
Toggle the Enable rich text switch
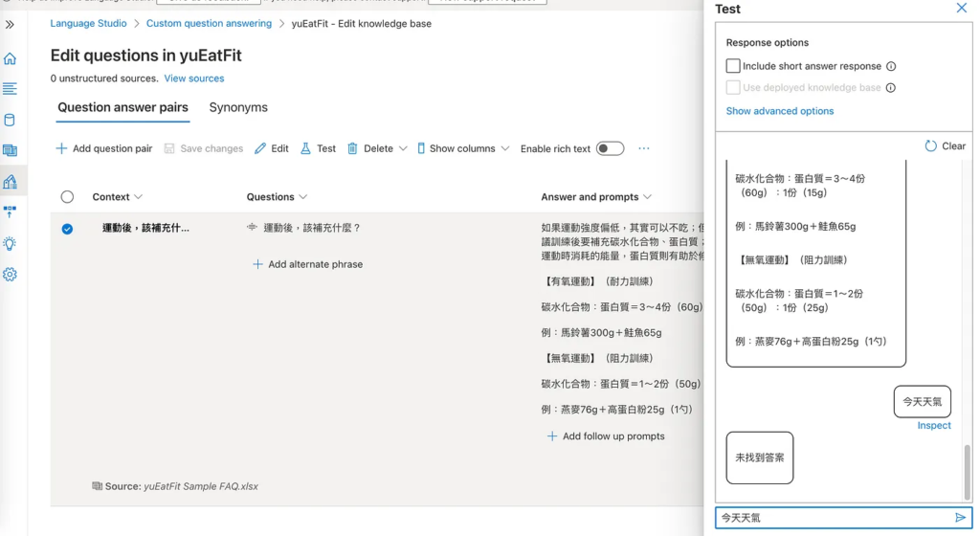[610, 148]
